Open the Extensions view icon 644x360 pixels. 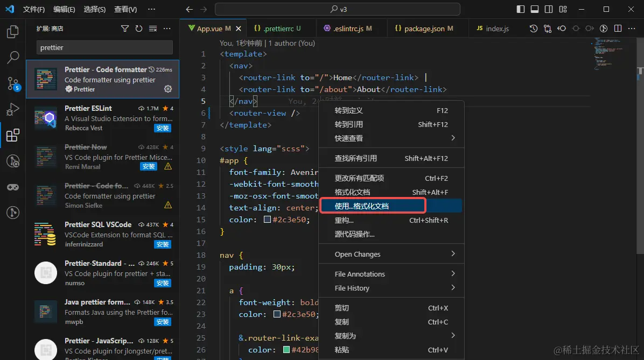pyautogui.click(x=13, y=135)
